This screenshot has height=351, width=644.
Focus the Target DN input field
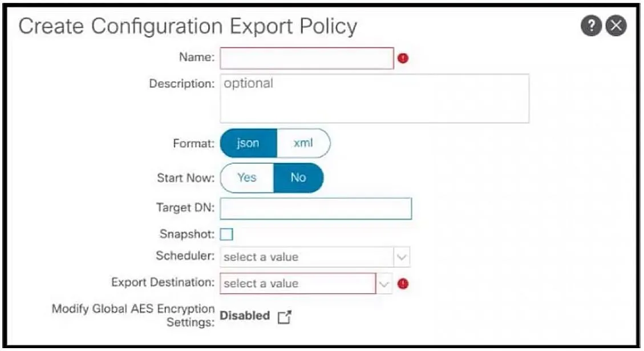pyautogui.click(x=316, y=208)
